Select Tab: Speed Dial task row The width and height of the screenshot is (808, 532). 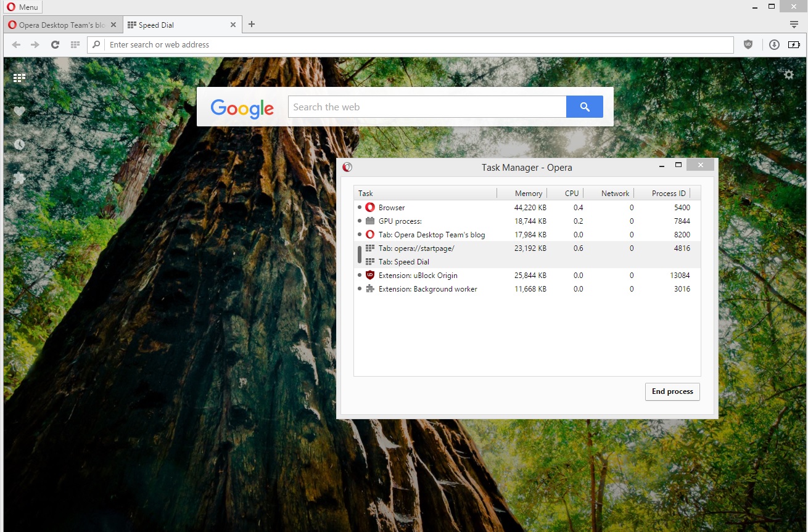527,262
